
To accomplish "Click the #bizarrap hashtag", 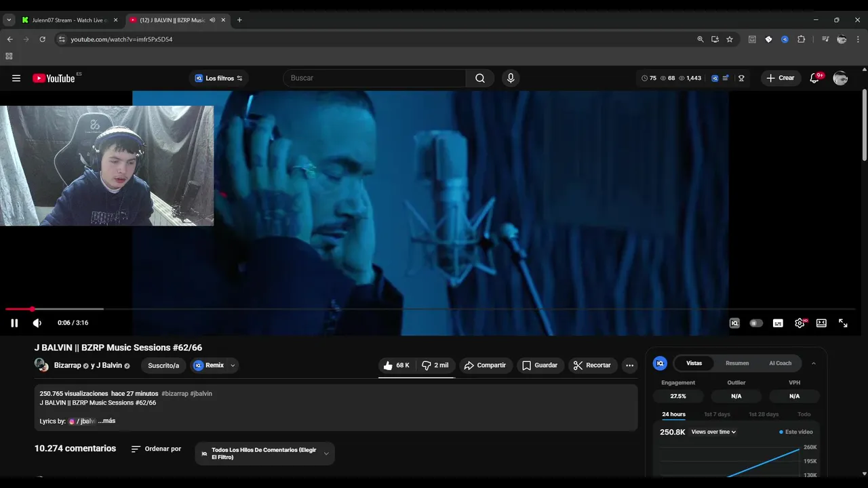I will tap(175, 394).
